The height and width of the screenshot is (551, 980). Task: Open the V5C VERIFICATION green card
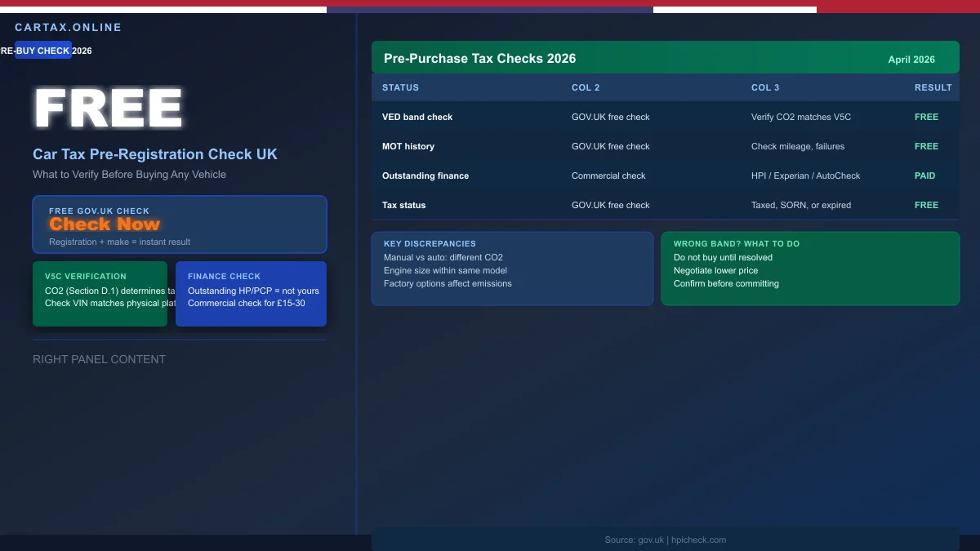point(100,294)
